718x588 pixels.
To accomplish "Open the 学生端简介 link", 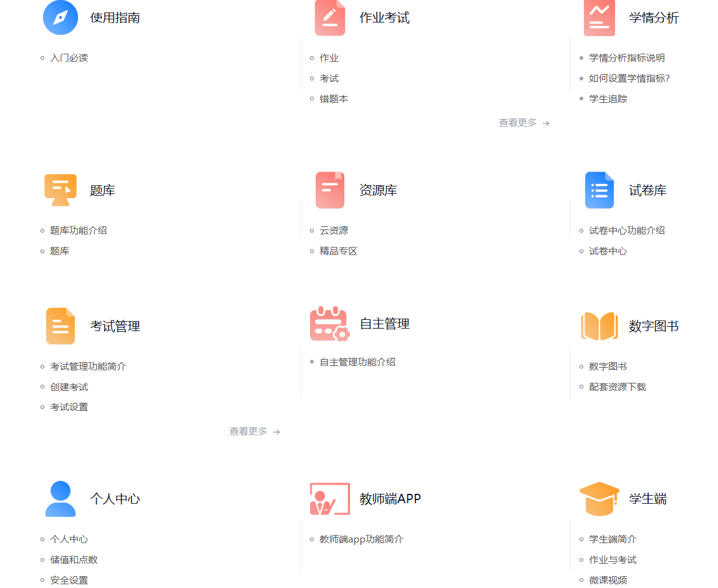I will tap(613, 539).
